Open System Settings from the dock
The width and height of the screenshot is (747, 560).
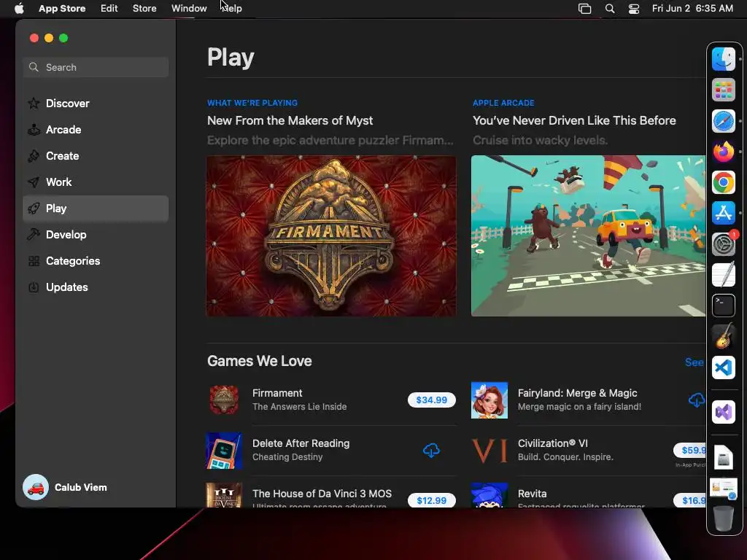pos(723,244)
